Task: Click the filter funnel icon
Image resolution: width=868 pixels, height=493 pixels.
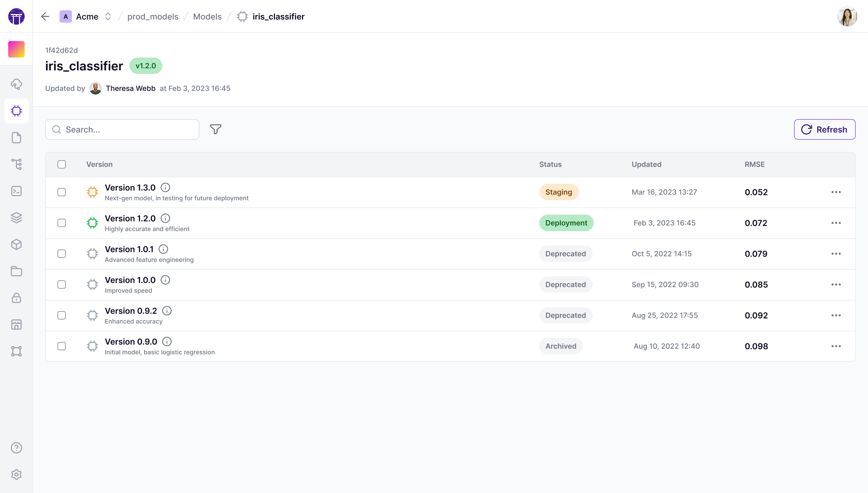Action: [x=215, y=129]
